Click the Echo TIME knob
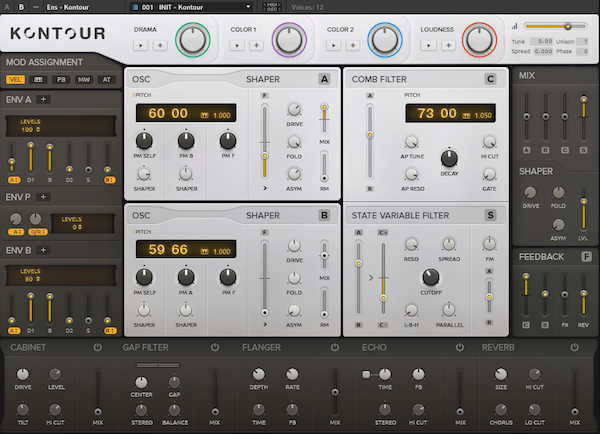 385,374
